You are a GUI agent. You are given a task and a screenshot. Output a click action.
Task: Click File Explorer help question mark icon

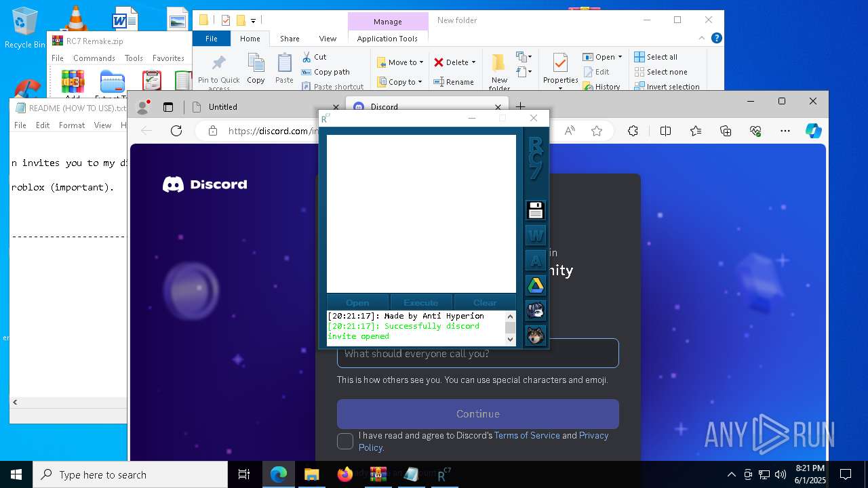coord(716,39)
